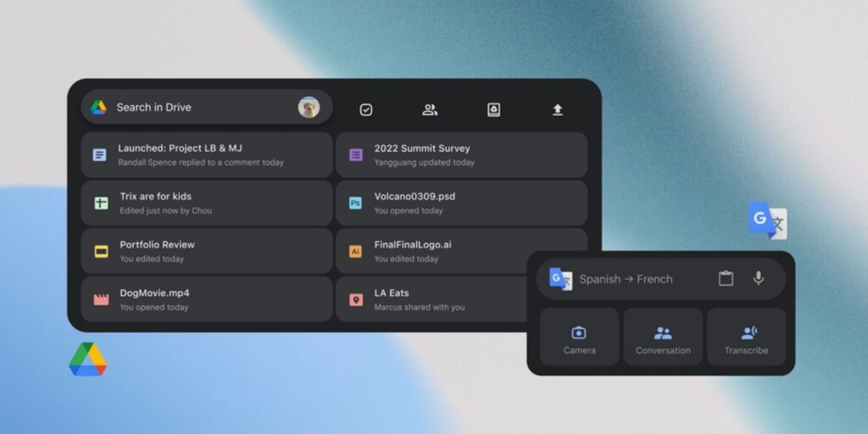Open the shared people icon in Drive widget
This screenshot has width=868, height=434.
click(430, 109)
